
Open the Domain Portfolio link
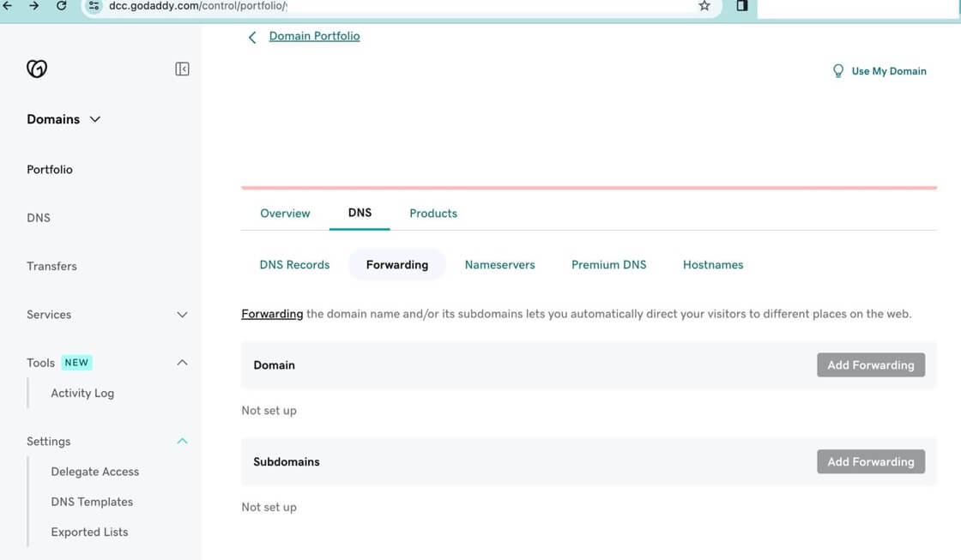point(313,36)
